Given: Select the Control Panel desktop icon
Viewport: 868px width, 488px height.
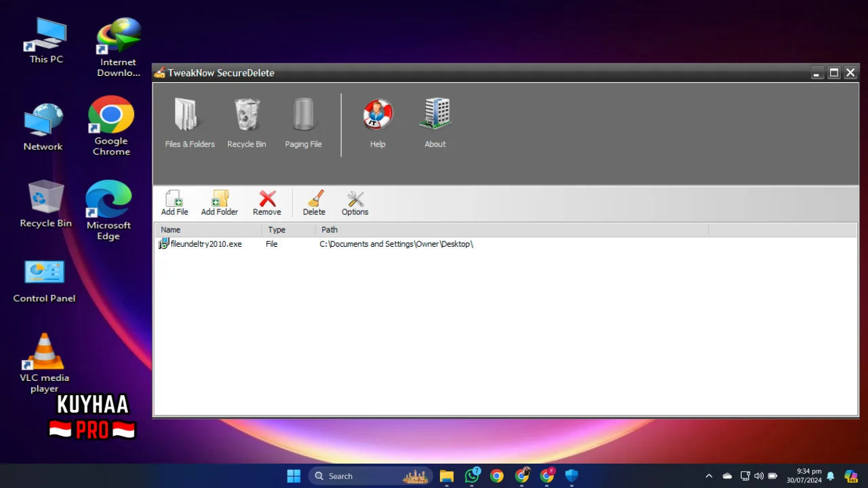Looking at the screenshot, I should pos(44,281).
